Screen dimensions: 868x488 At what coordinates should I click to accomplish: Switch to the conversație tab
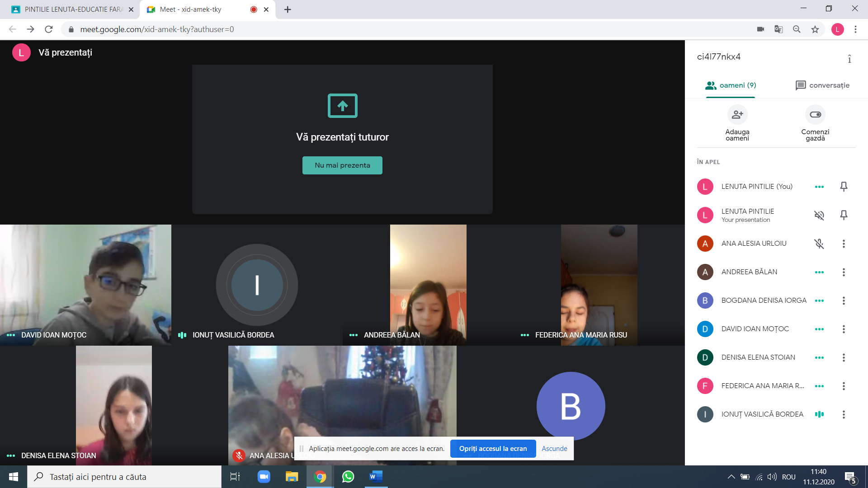tap(822, 85)
